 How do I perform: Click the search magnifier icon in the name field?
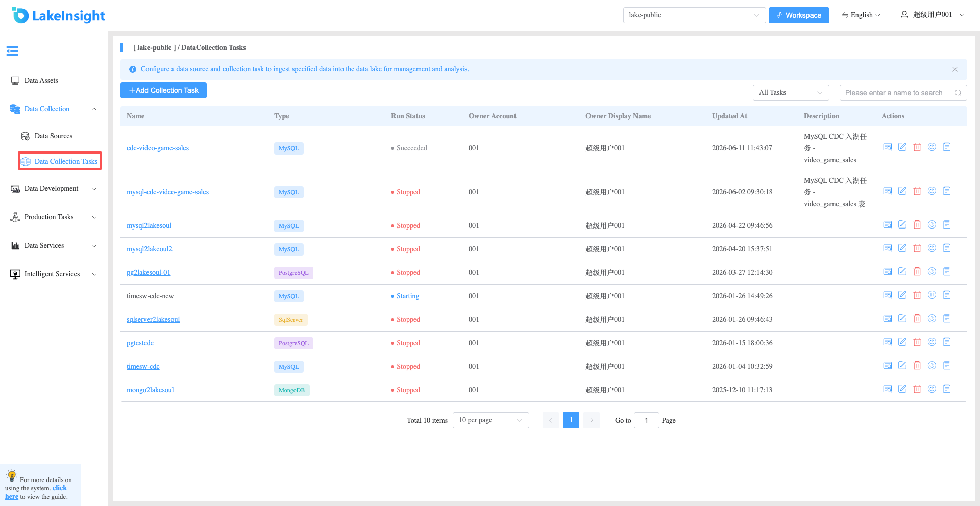pyautogui.click(x=958, y=93)
